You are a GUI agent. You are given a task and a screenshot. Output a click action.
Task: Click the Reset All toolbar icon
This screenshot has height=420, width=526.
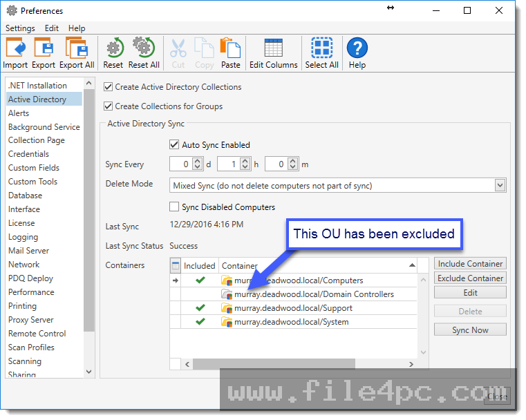point(144,48)
